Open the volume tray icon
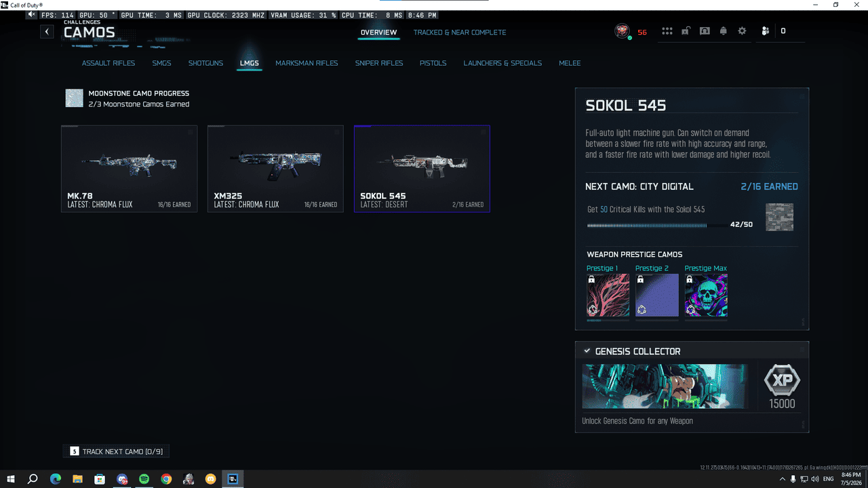 click(x=814, y=479)
